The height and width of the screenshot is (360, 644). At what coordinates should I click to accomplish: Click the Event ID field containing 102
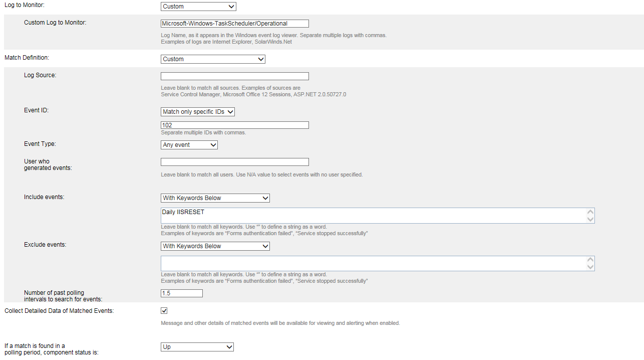(x=235, y=125)
